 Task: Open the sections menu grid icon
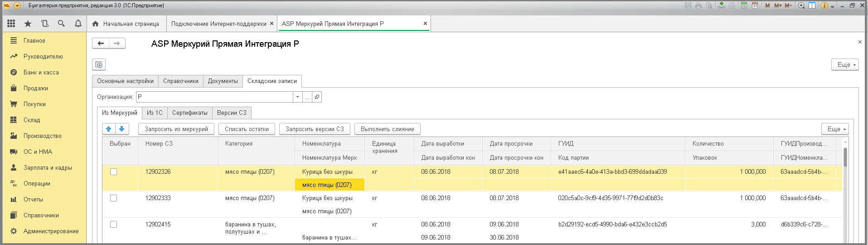[11, 24]
